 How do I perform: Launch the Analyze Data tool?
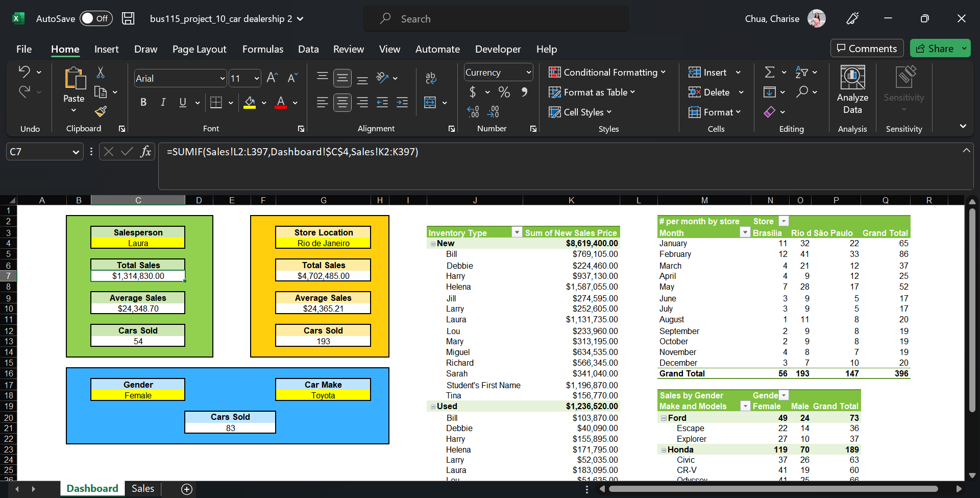click(852, 91)
